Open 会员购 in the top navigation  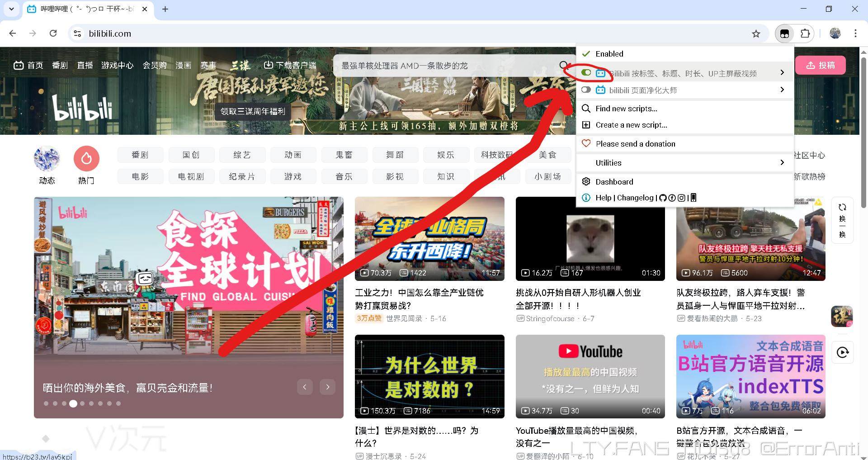click(155, 66)
